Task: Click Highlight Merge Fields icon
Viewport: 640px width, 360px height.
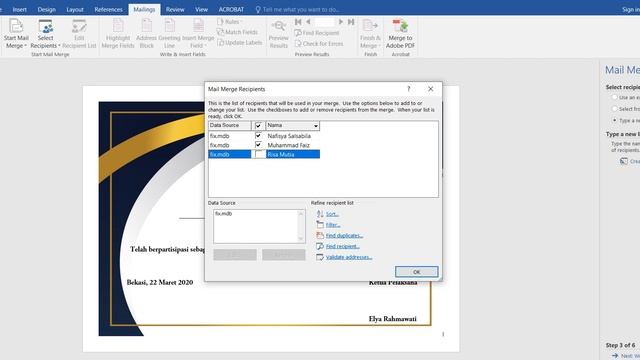Action: coord(118,26)
